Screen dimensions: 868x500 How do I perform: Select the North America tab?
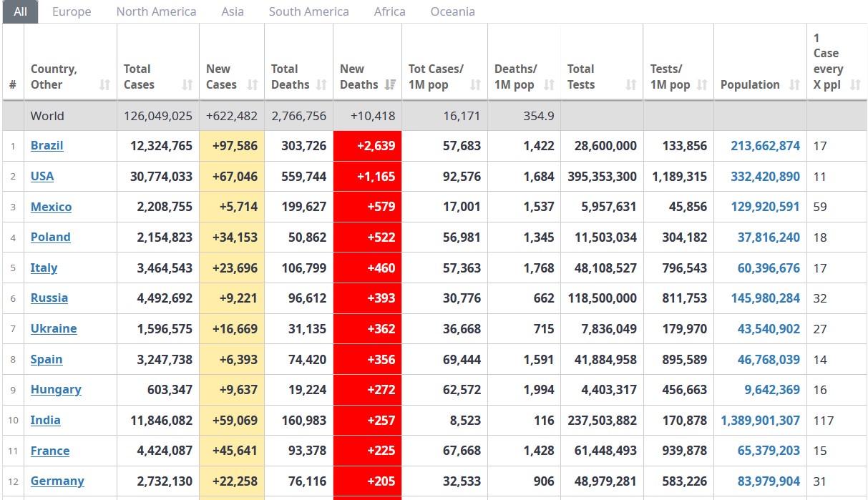point(156,11)
